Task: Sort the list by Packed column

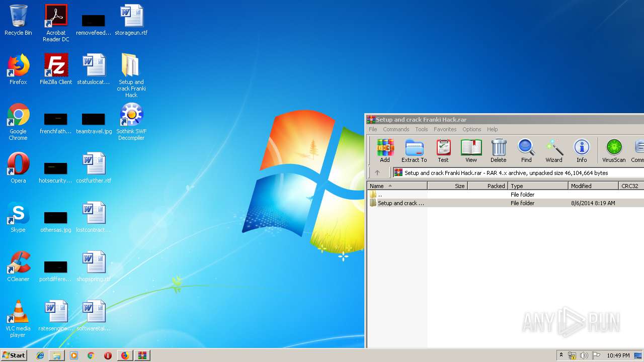Action: tap(488, 186)
